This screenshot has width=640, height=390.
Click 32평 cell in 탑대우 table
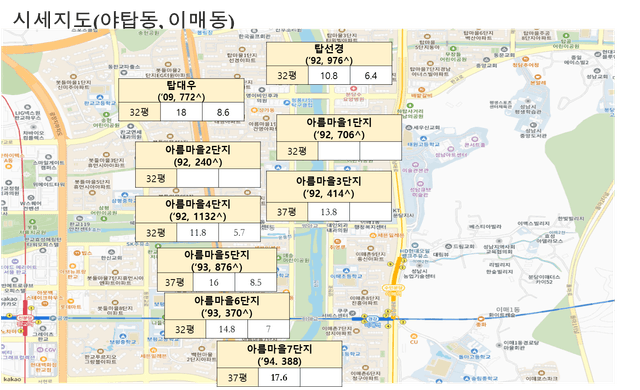(x=140, y=112)
